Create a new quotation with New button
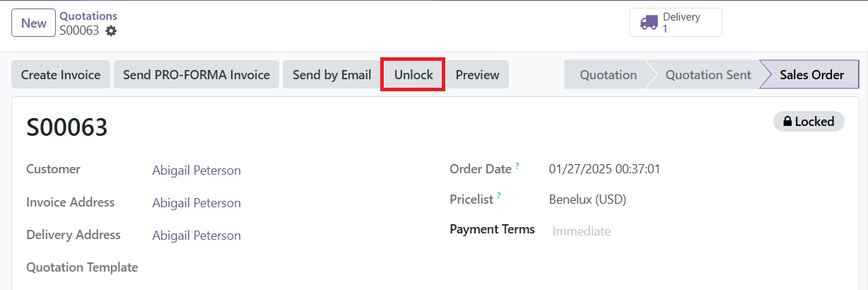Viewport: 868px width, 290px height. click(x=33, y=23)
